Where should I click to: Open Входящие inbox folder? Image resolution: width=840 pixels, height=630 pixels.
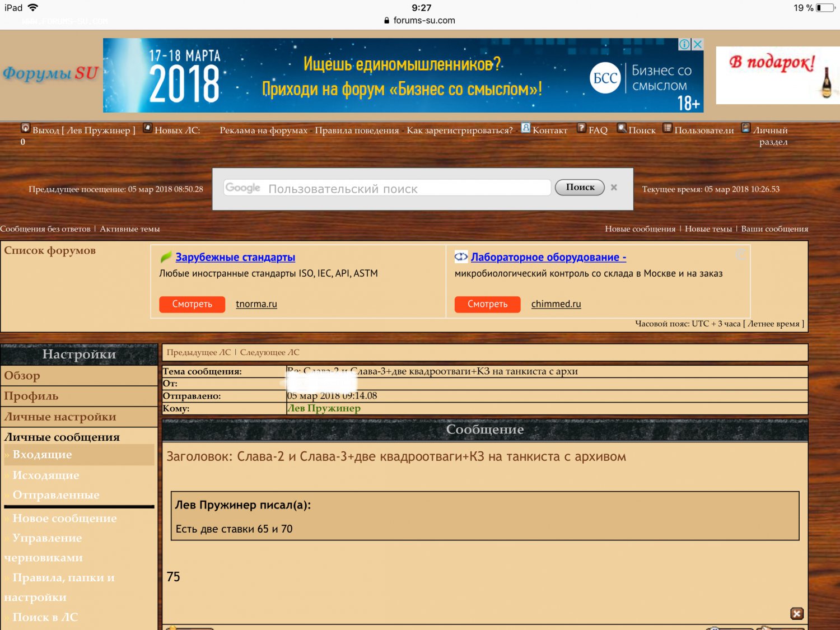[42, 455]
